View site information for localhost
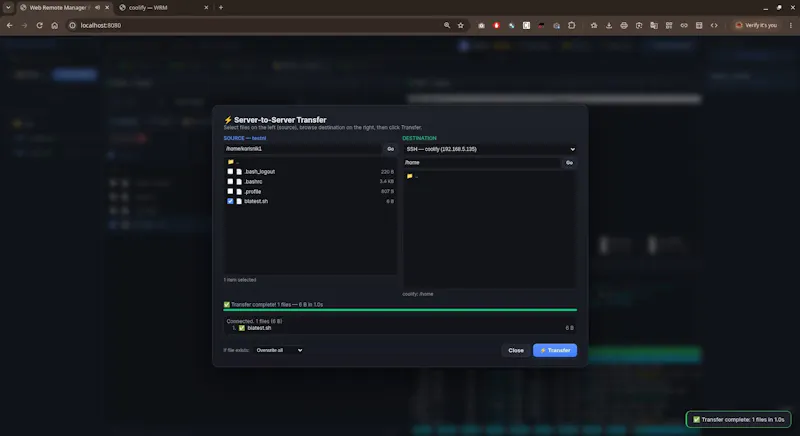This screenshot has height=436, width=800. pos(72,25)
